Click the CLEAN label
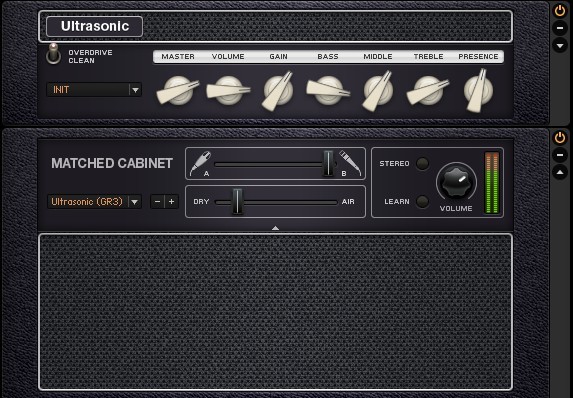Image resolution: width=573 pixels, height=398 pixels. pos(81,61)
